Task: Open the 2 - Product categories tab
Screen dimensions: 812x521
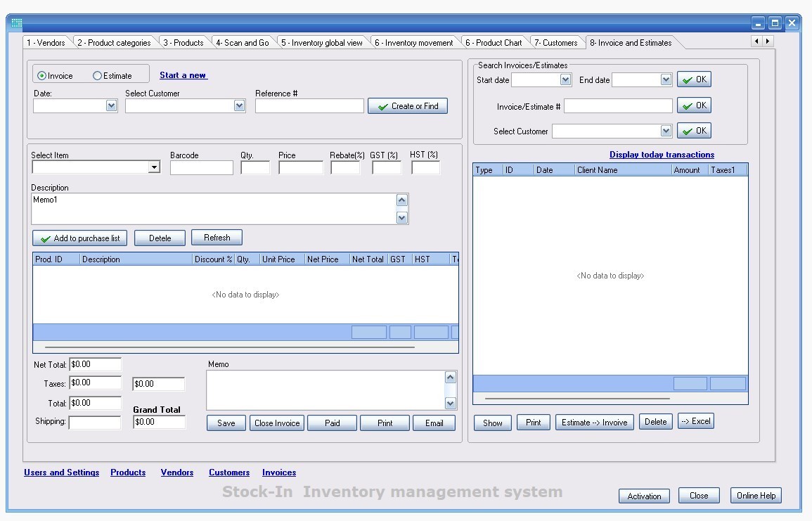Action: pyautogui.click(x=114, y=42)
